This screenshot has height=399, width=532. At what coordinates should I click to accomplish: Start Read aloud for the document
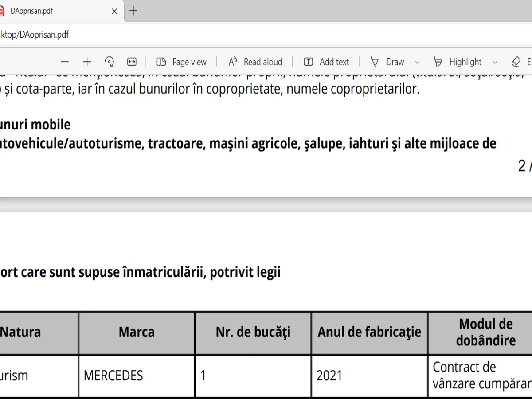click(255, 62)
